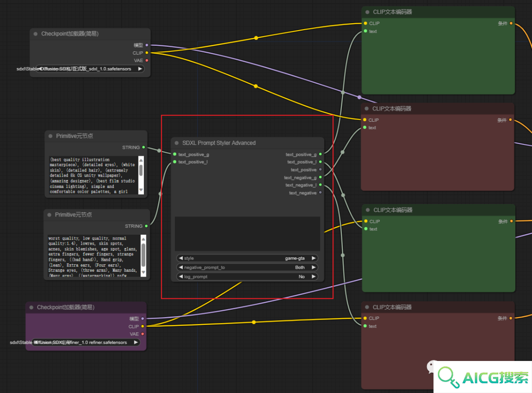The height and width of the screenshot is (393, 532).
Task: Step log_prompt back with left arrow
Action: (181, 277)
